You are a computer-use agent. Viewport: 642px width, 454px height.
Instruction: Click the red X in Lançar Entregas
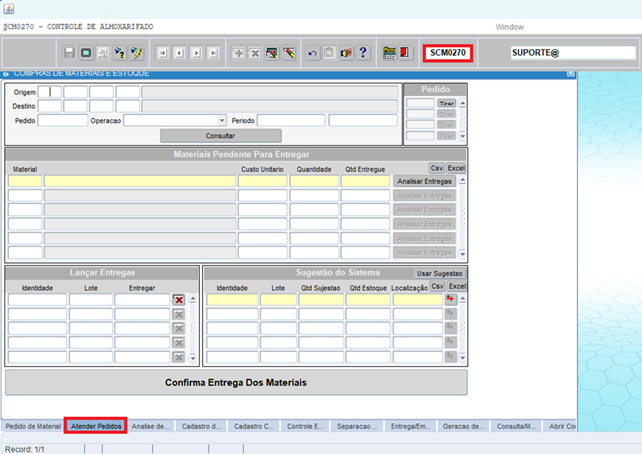click(x=179, y=300)
